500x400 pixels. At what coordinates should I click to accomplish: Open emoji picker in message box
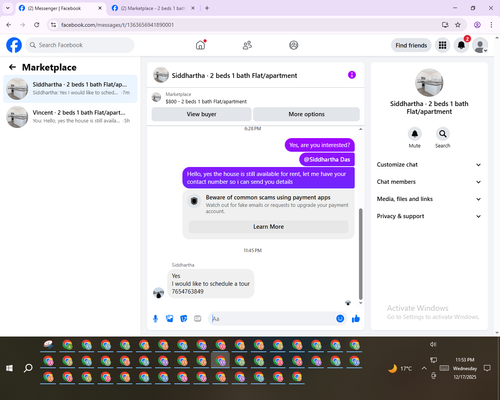[x=340, y=319]
